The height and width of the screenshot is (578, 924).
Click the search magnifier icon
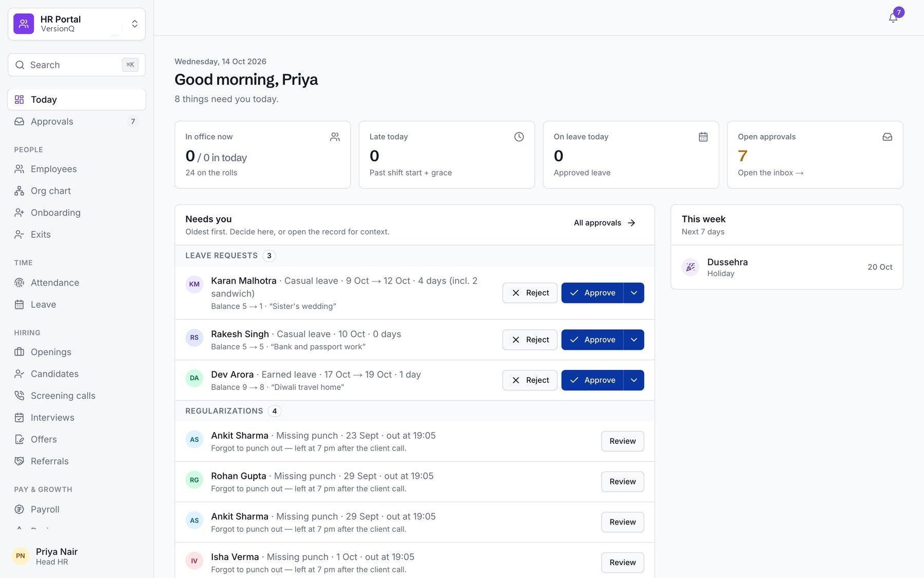tap(20, 65)
